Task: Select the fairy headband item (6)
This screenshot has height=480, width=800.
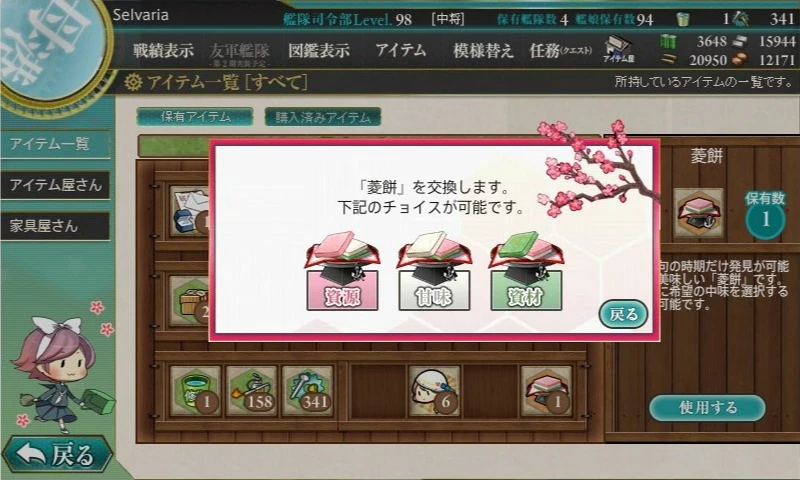Action: click(434, 391)
